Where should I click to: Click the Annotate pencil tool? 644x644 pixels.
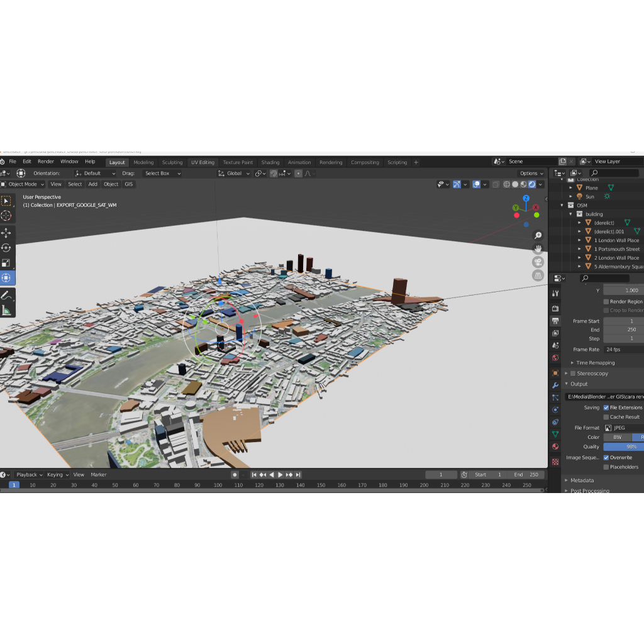(x=6, y=295)
